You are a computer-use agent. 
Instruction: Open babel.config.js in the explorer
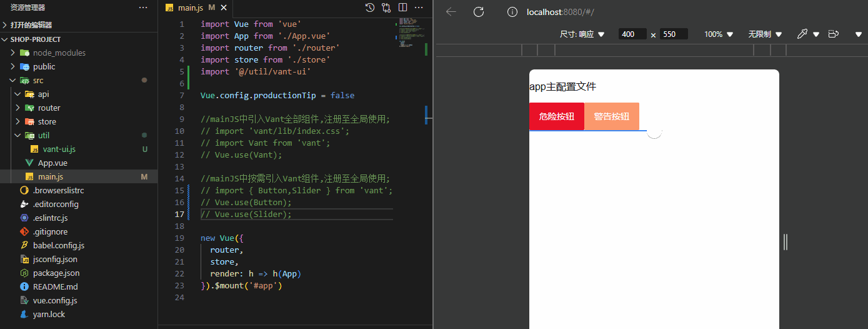pos(79,245)
